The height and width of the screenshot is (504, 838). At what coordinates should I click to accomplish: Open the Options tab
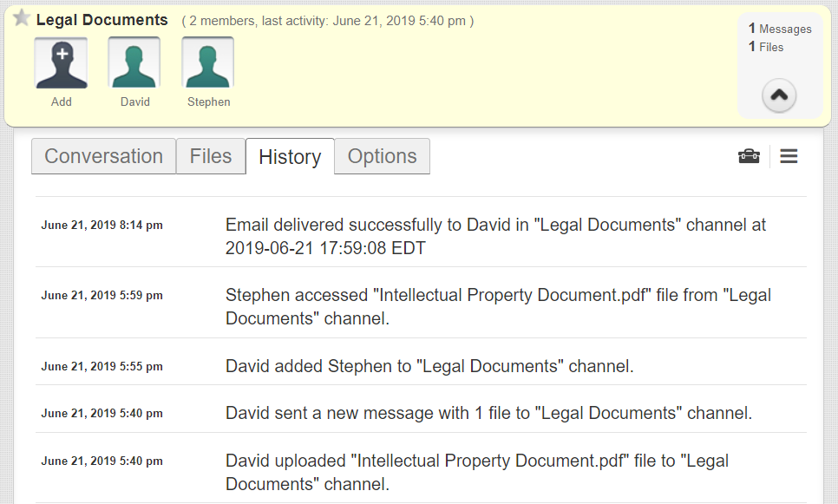[x=382, y=156]
